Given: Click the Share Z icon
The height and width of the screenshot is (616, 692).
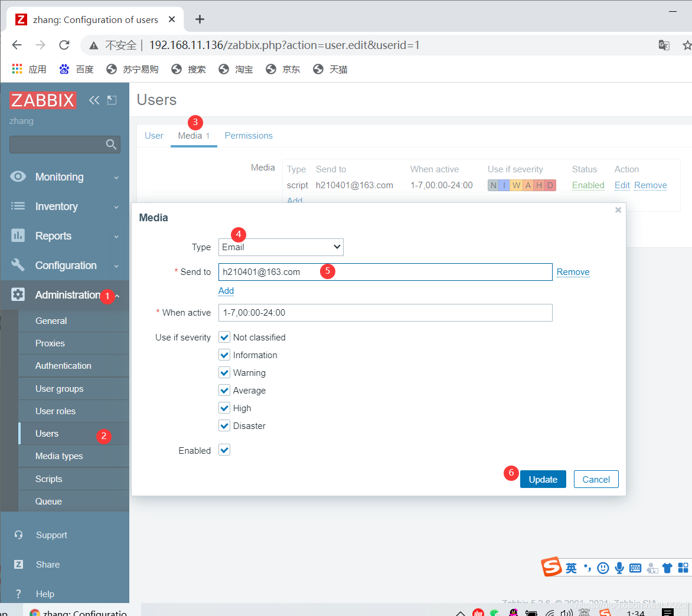Looking at the screenshot, I should [18, 565].
